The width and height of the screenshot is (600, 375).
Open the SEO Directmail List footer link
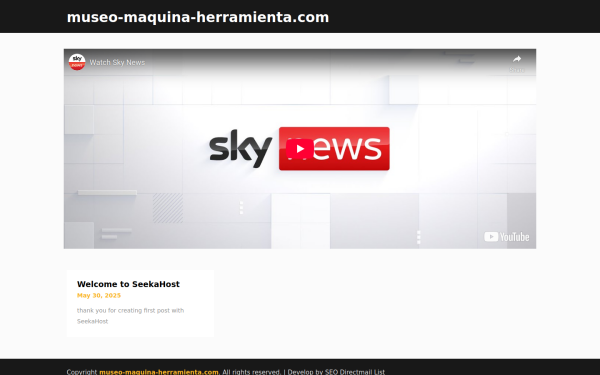(355, 372)
